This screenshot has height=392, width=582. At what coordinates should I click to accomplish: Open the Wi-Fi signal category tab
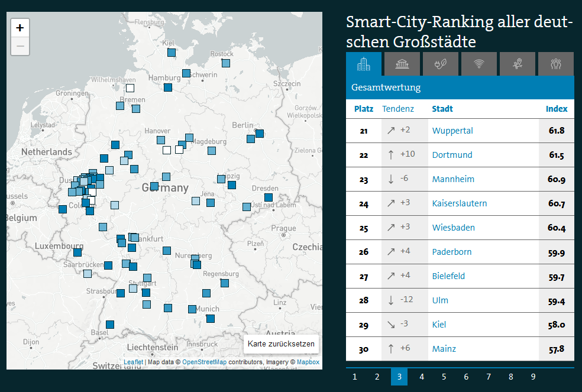click(x=478, y=64)
